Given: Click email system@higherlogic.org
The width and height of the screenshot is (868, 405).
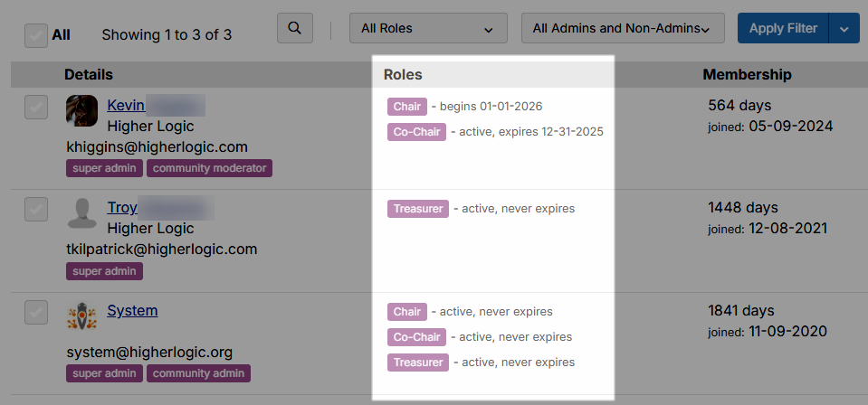Looking at the screenshot, I should (149, 352).
